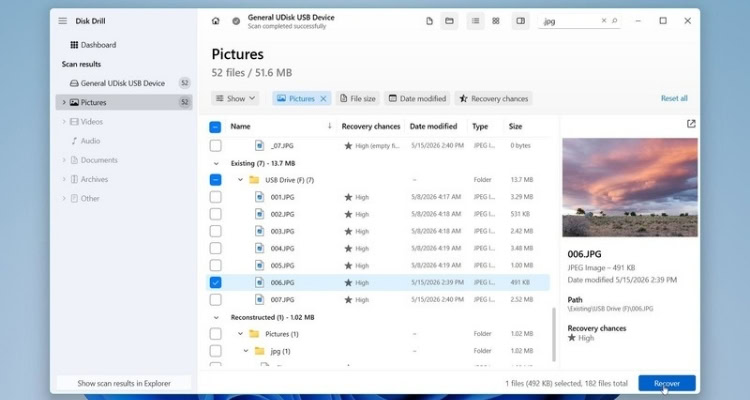Check the _07.JPG file checkbox
The width and height of the screenshot is (750, 400).
tap(215, 145)
